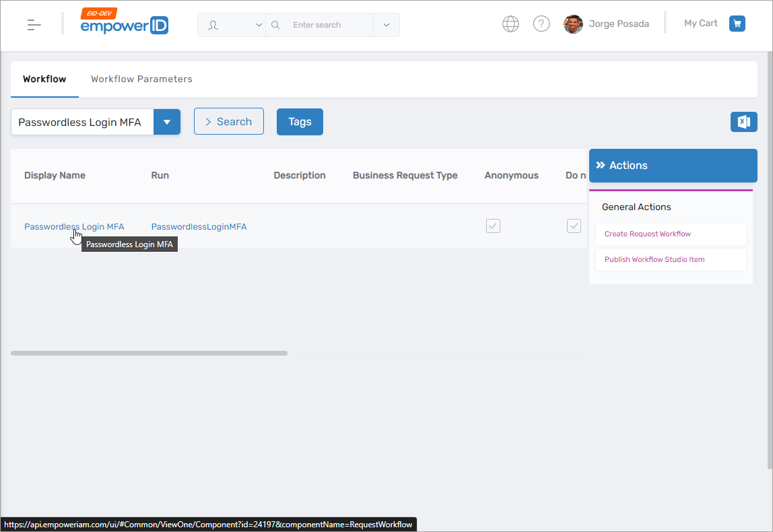
Task: Open the language globe selector
Action: (x=510, y=24)
